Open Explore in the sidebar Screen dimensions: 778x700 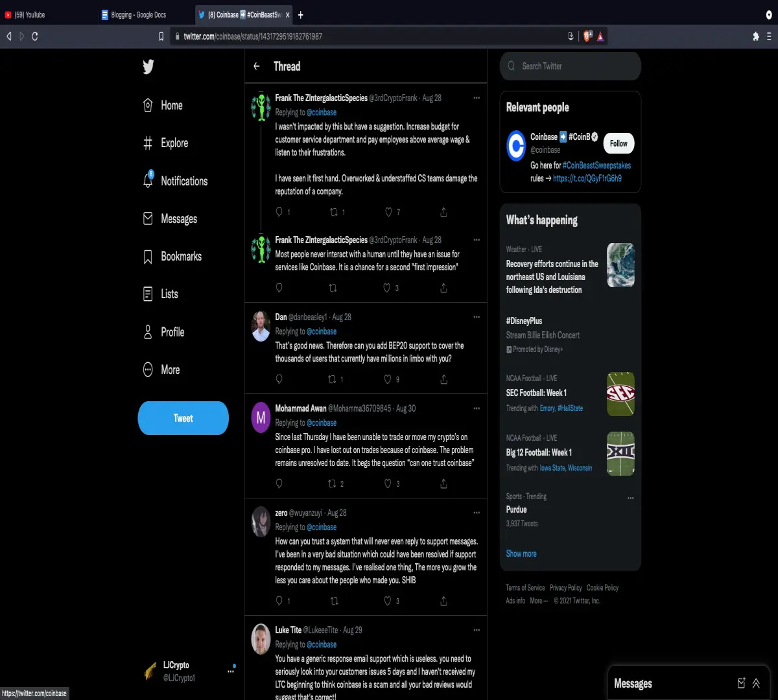pos(165,143)
